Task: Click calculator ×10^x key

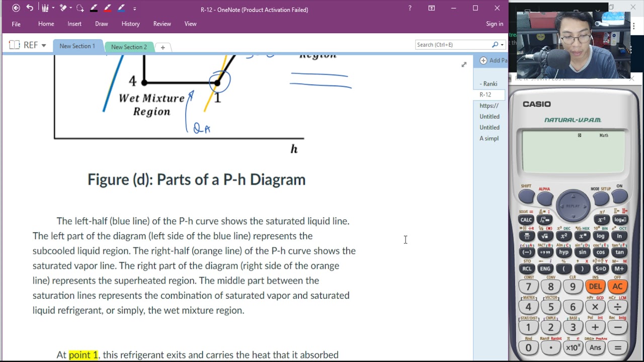Action: pos(573,348)
